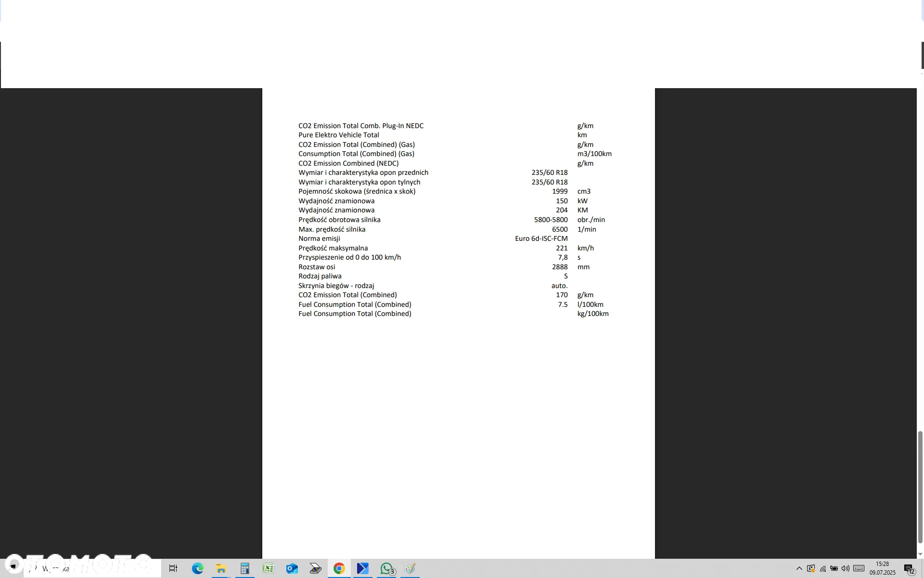The image size is (924, 578).
Task: Open the scanner app taskbar icon
Action: pyautogui.click(x=315, y=568)
